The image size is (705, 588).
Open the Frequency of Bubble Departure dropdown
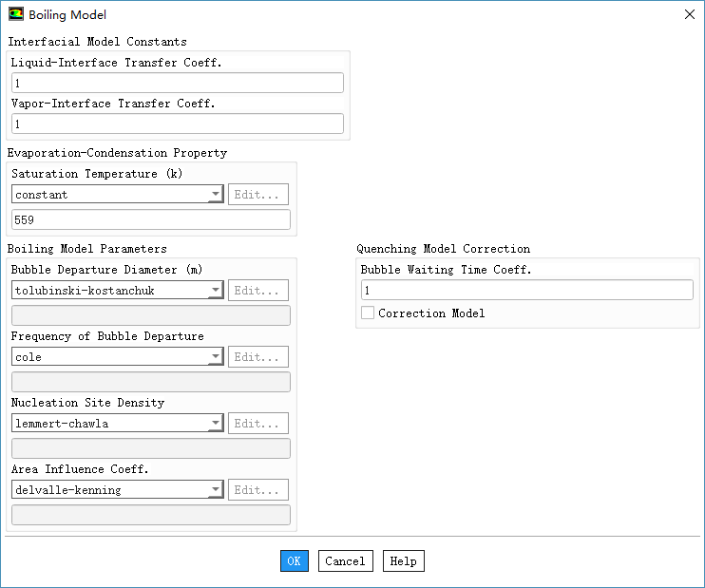[118, 357]
